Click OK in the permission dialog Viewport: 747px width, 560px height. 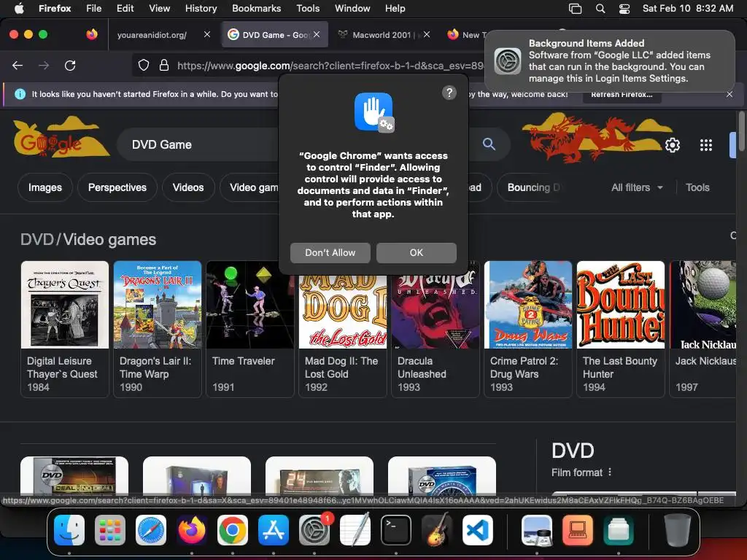click(417, 252)
